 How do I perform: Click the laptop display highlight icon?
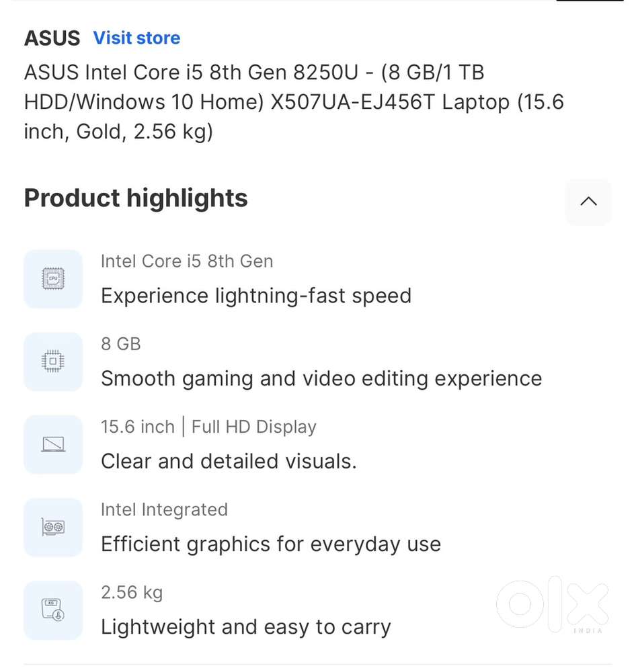(x=53, y=444)
